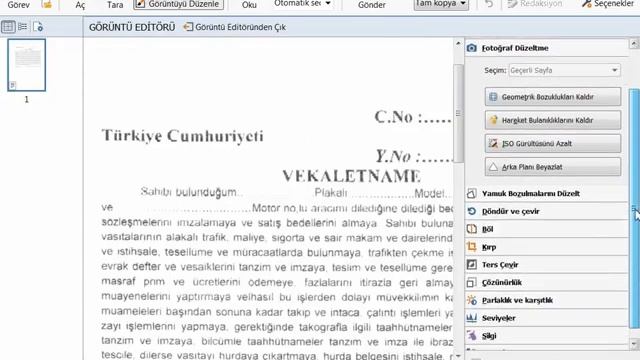Click the Yamuk Bozulmalarını trapezoid icon
The image size is (640, 360).
point(471,193)
